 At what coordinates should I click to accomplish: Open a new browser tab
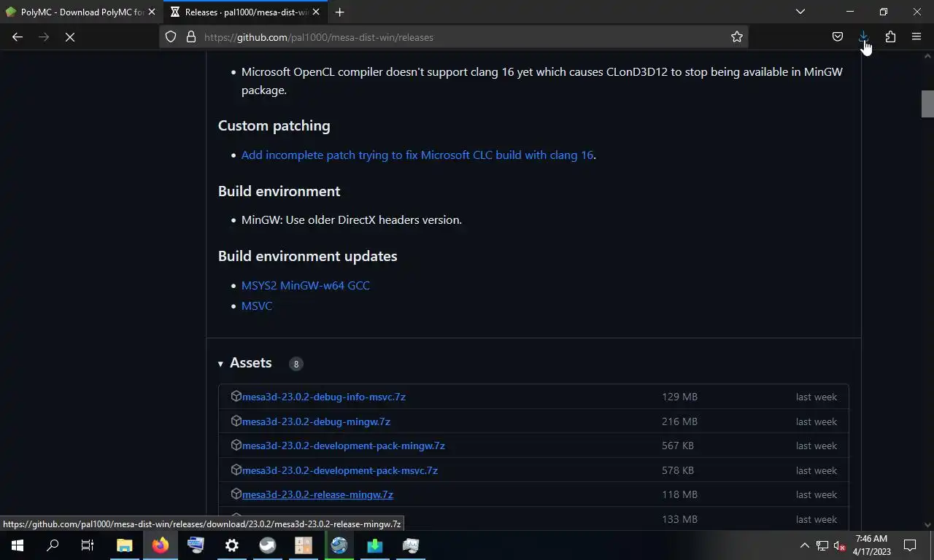[x=339, y=12]
